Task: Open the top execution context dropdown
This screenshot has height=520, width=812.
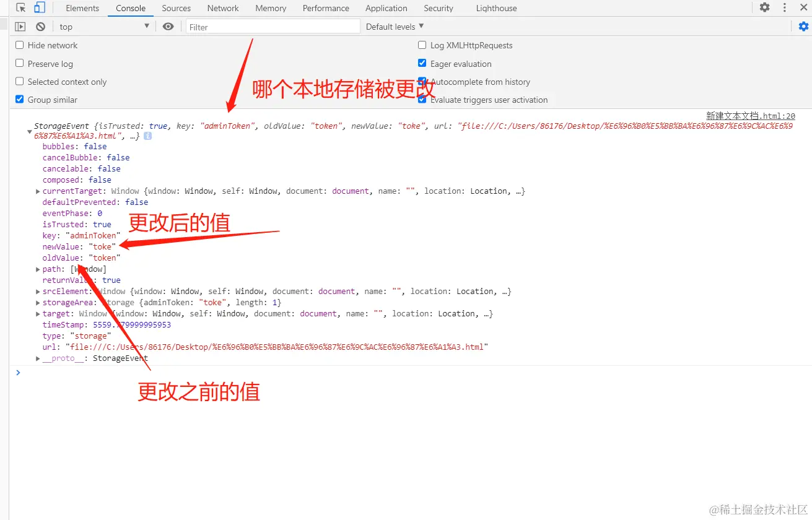Action: pyautogui.click(x=105, y=27)
